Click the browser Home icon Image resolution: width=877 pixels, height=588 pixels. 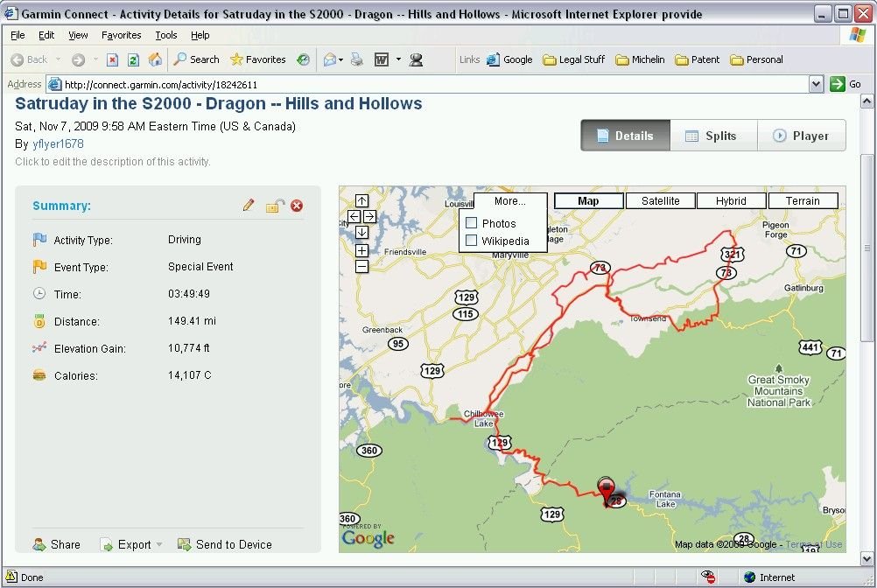click(155, 59)
